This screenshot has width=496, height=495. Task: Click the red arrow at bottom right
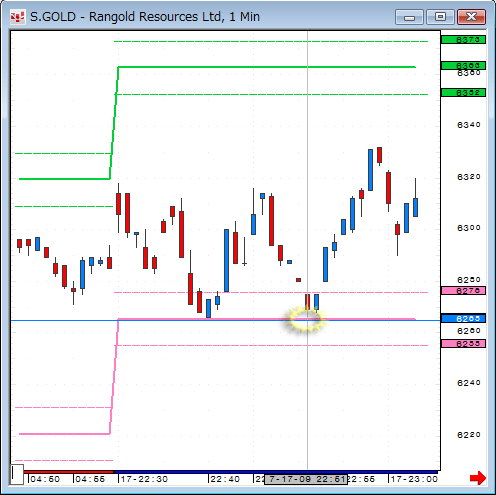point(478,478)
